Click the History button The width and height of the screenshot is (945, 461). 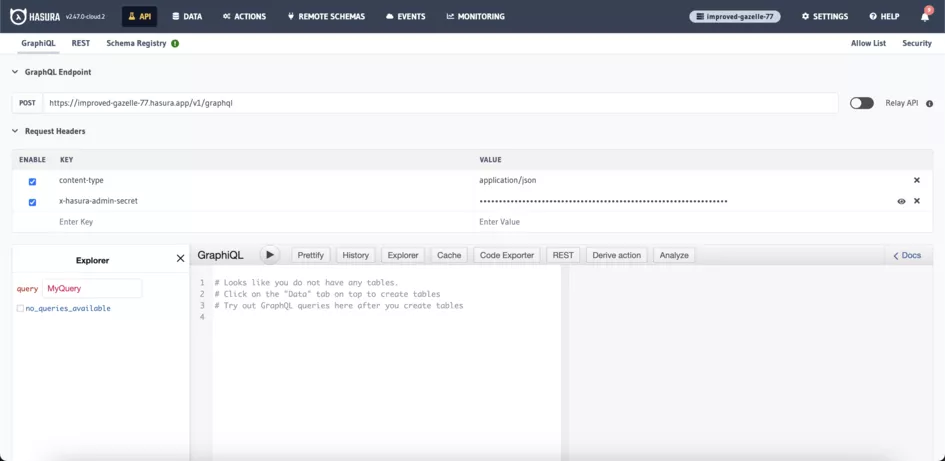(x=356, y=255)
